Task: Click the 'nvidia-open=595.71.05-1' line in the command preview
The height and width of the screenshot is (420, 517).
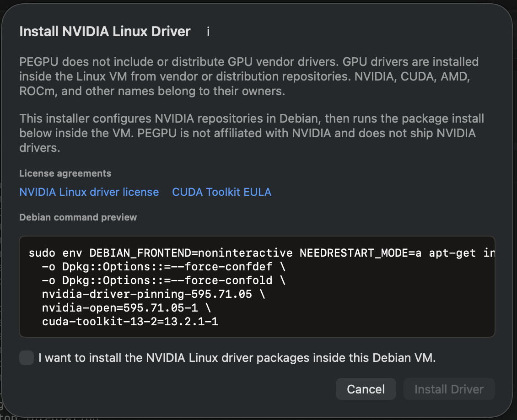Action: [126, 307]
